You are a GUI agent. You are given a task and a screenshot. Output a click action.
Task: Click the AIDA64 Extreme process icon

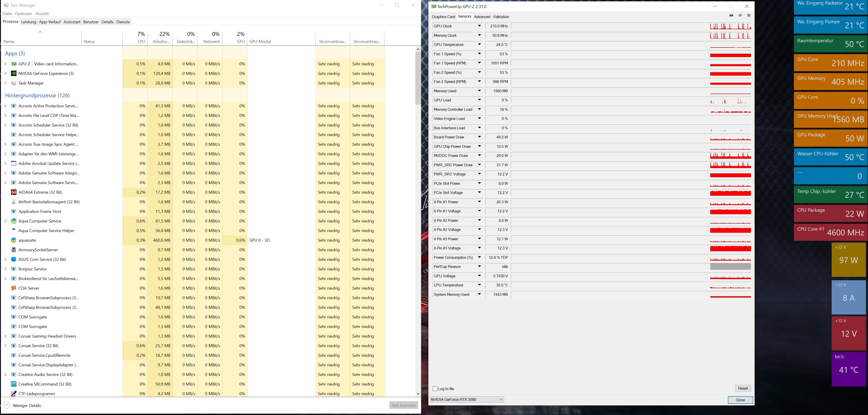14,192
